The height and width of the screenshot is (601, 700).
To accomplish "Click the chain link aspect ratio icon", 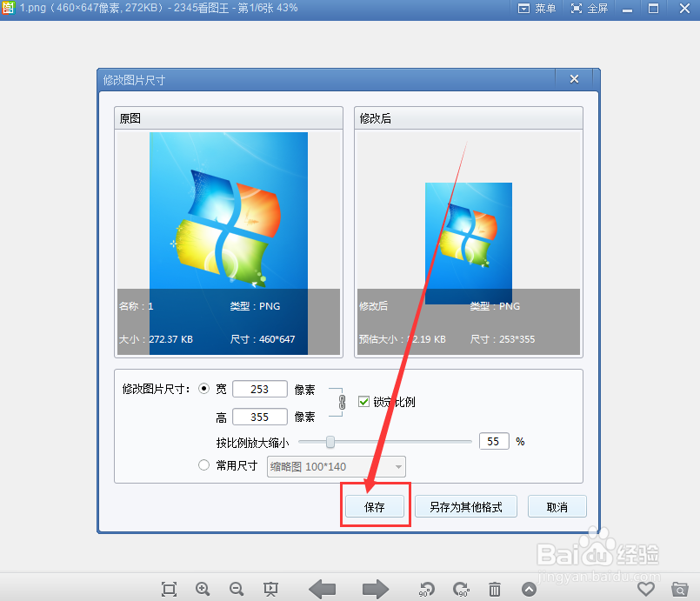I will 342,403.
